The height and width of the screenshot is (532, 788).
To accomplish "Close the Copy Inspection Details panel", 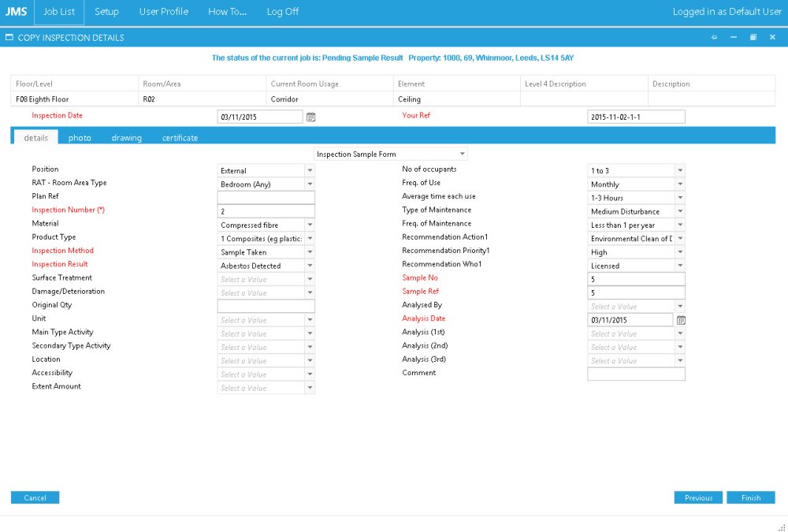I will (772, 38).
